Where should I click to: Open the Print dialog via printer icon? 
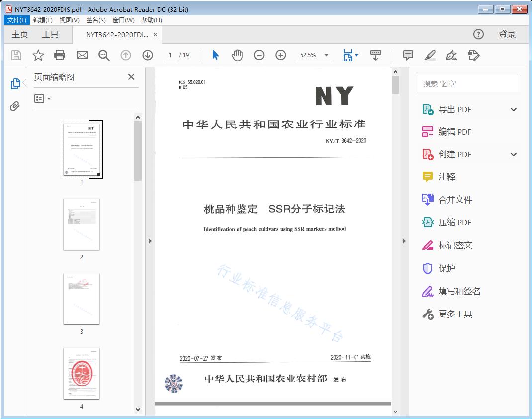(60, 55)
